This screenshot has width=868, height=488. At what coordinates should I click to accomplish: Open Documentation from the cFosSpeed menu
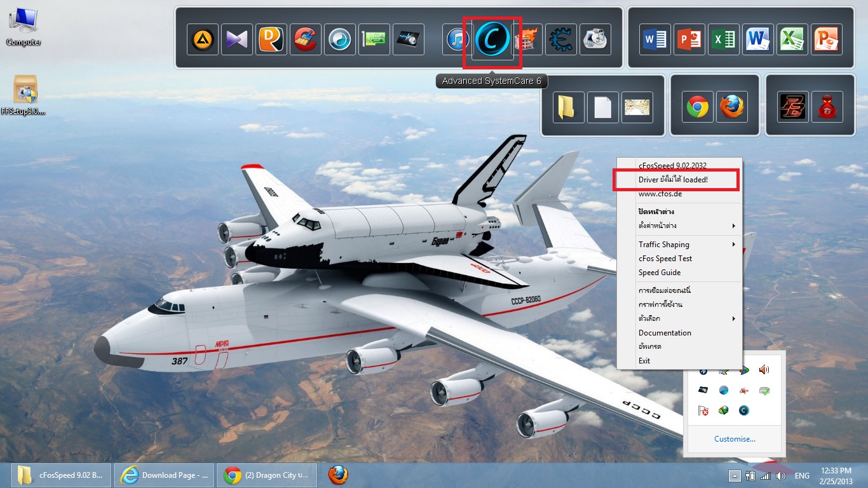[679, 332]
